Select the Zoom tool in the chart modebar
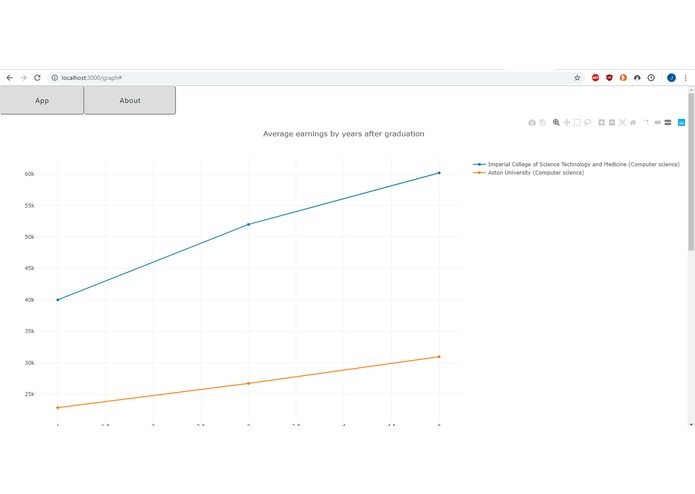 [x=556, y=122]
